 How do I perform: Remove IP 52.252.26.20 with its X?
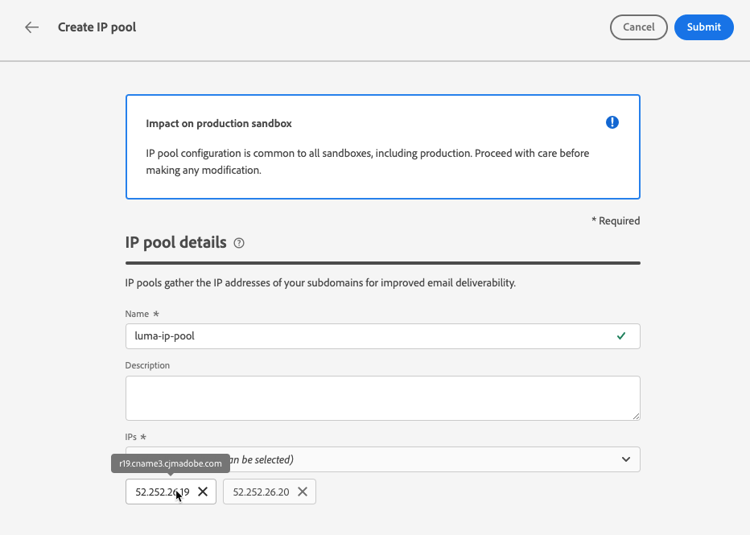pyautogui.click(x=302, y=492)
